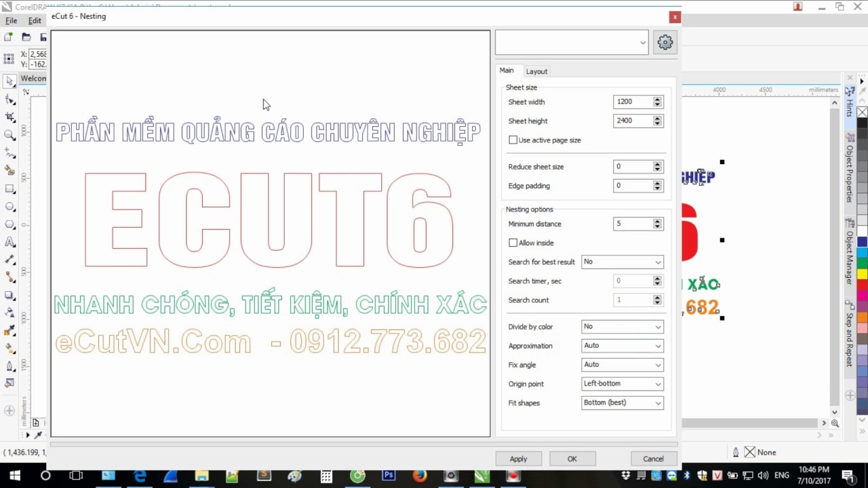Viewport: 868px width, 488px height.
Task: Select CorelDRAW Crop tool in toolbox
Action: pos(9,117)
